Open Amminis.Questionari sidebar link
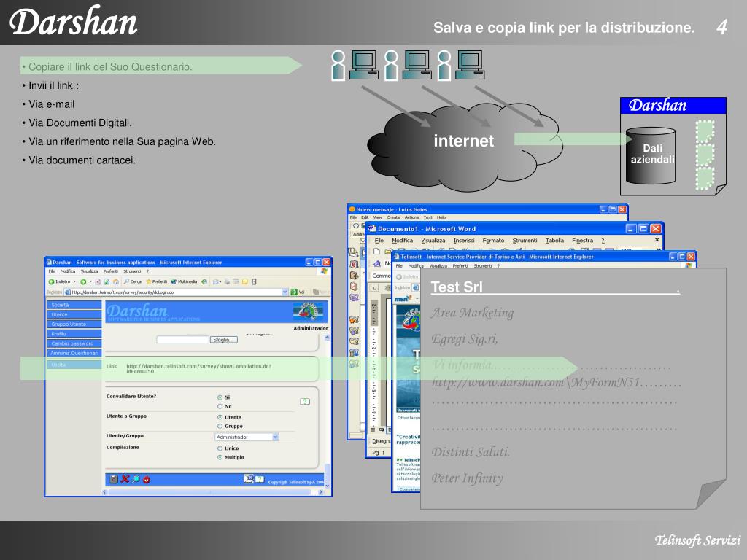This screenshot has height=560, width=747. pos(74,353)
